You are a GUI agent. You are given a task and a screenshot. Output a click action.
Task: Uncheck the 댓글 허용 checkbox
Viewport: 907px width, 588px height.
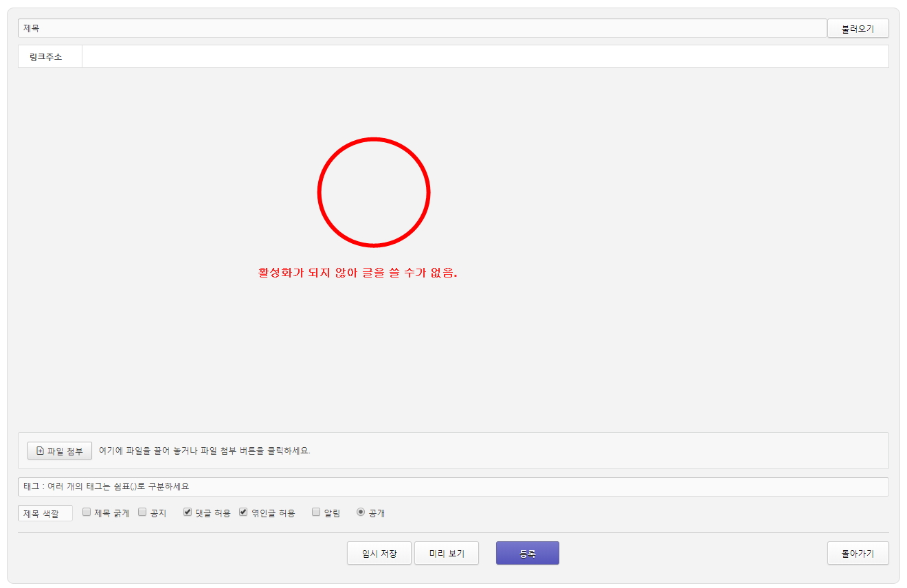pos(188,512)
